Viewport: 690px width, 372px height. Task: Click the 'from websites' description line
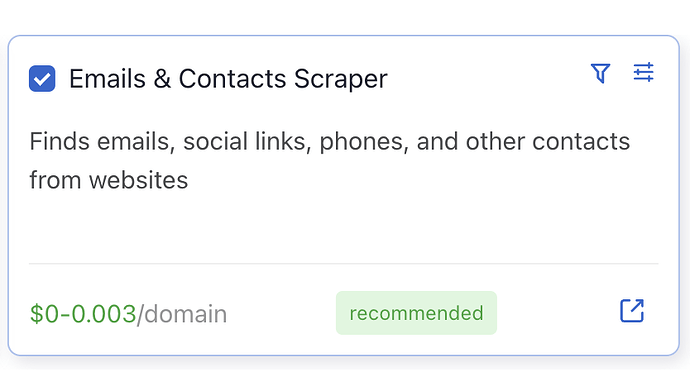[x=109, y=180]
